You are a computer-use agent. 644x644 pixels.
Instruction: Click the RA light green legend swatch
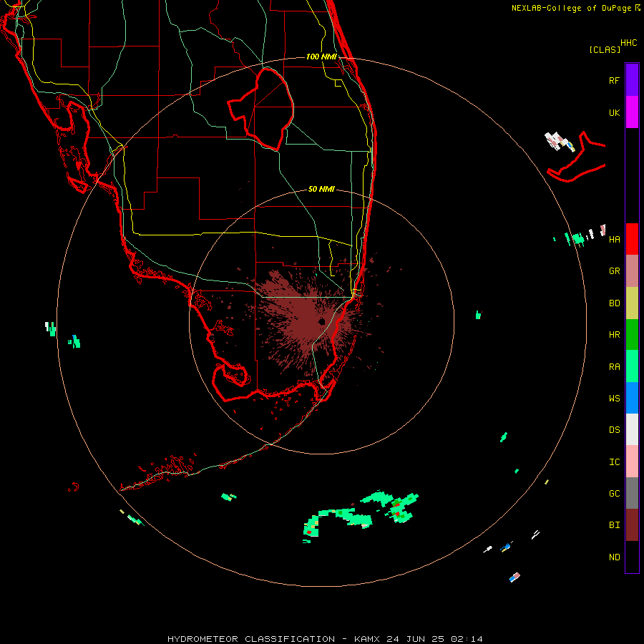tap(632, 366)
